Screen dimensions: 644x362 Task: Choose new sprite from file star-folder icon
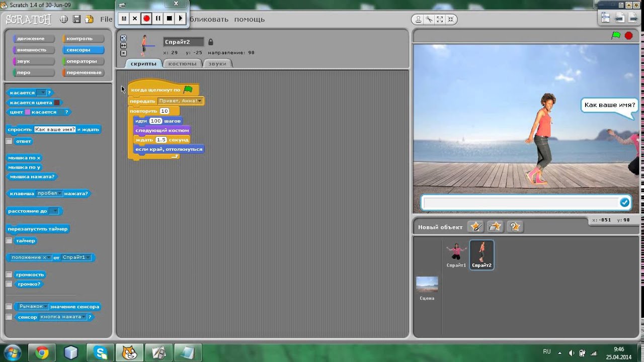[x=495, y=226]
